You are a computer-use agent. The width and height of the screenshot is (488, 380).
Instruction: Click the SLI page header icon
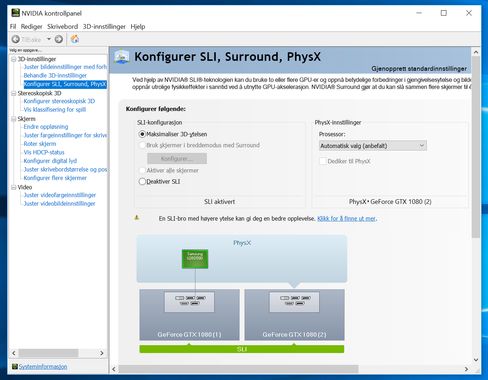coord(122,57)
